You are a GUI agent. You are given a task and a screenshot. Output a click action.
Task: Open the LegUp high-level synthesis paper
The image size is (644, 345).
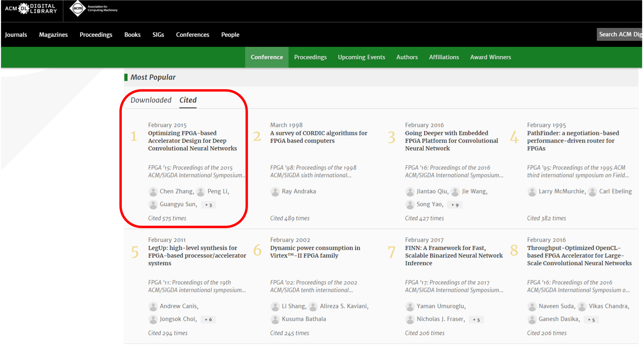[x=197, y=256]
